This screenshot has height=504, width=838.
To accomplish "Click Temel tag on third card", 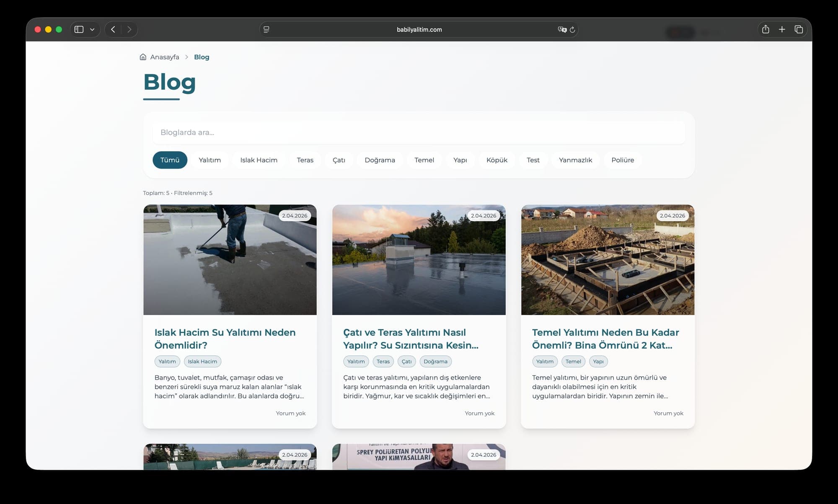I will click(573, 362).
